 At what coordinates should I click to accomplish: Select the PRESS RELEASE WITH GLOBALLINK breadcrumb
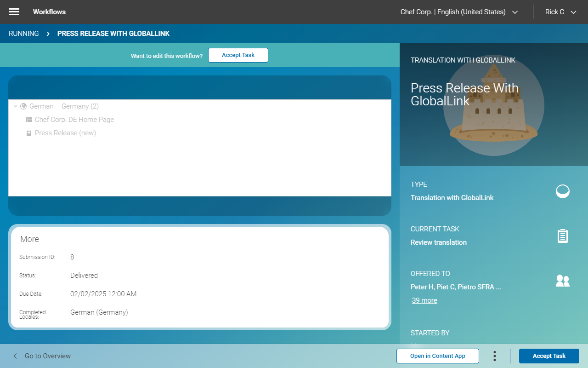click(113, 33)
